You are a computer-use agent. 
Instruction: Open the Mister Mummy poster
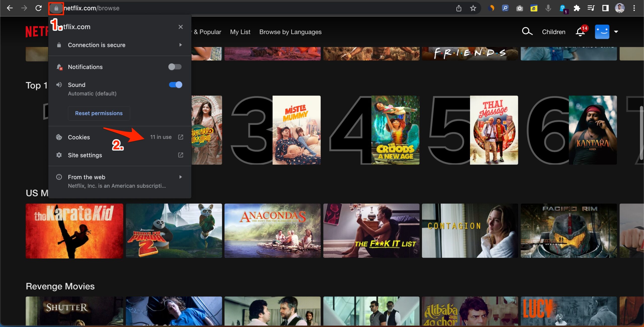click(x=297, y=130)
